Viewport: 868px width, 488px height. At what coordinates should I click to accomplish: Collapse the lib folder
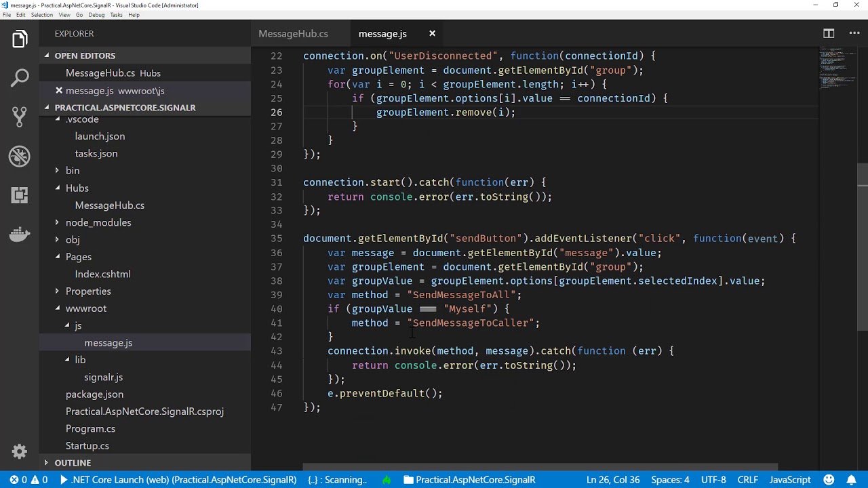point(80,360)
